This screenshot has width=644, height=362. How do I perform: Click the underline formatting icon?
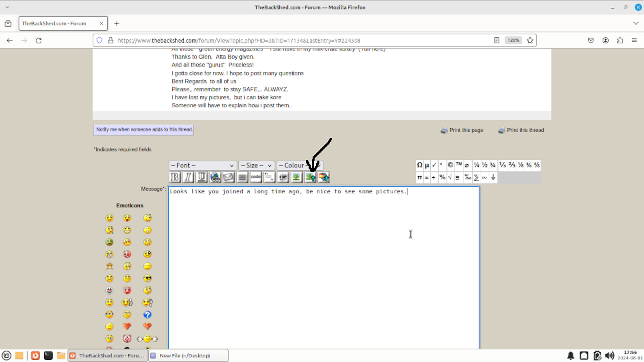click(202, 177)
